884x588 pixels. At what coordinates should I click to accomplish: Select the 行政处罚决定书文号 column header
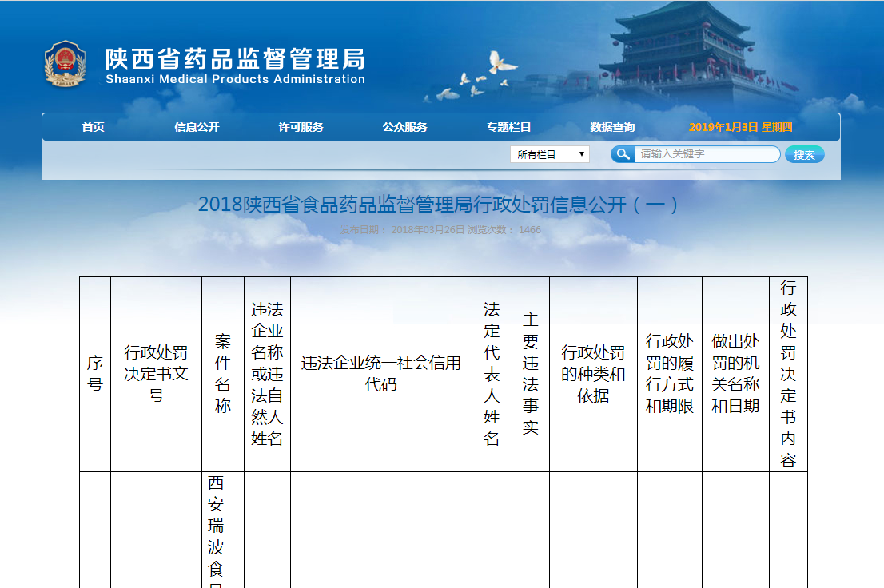156,374
